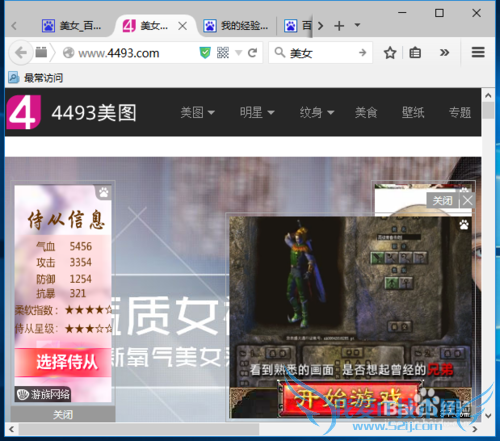Open the QR code icon in address bar
500x441 pixels.
point(223,53)
